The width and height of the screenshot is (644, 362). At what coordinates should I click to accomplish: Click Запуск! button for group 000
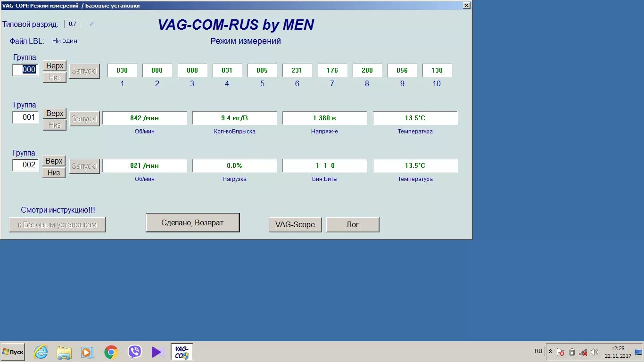click(x=84, y=71)
